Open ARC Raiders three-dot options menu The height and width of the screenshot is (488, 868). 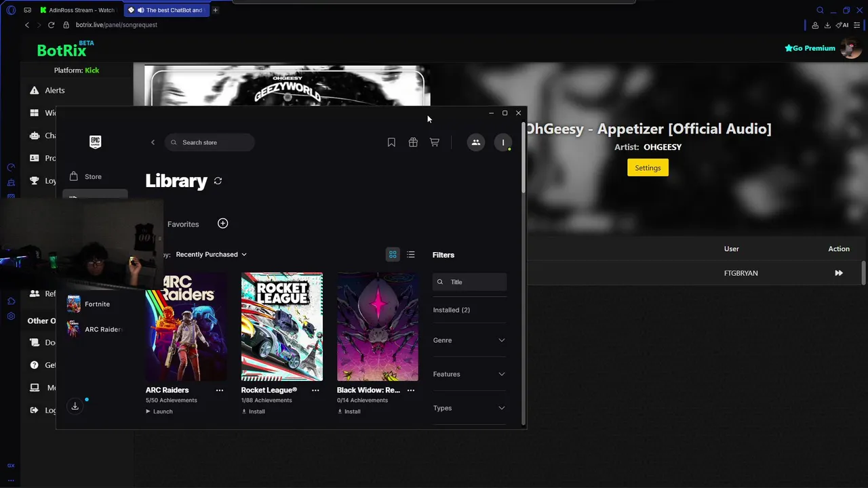coord(220,390)
